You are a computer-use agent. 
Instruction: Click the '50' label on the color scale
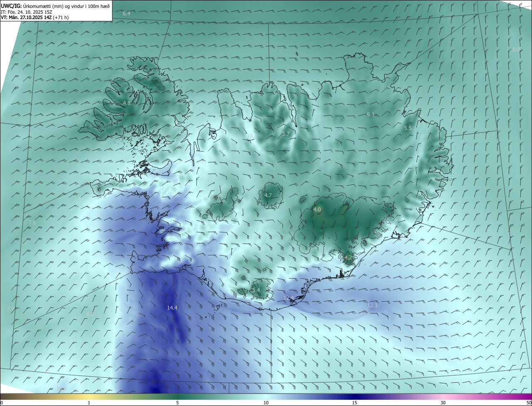tap(528, 403)
